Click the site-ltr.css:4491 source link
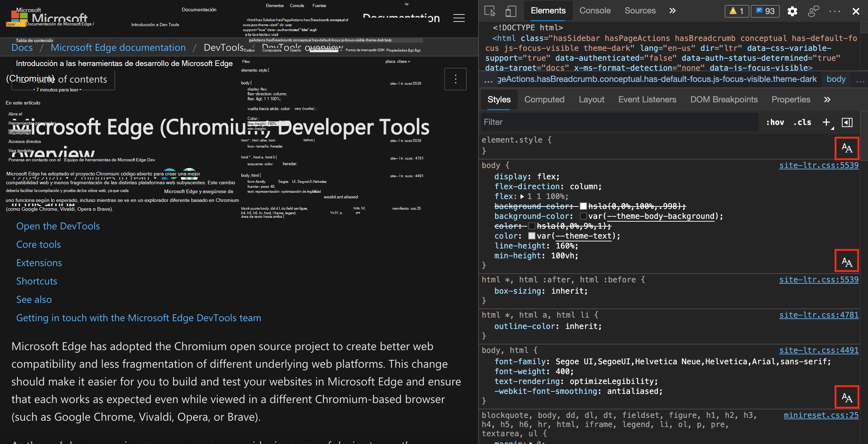Image resolution: width=868 pixels, height=444 pixels. (819, 350)
